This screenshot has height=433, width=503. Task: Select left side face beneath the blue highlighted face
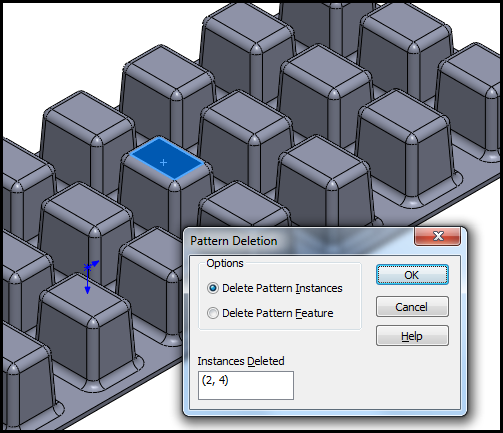coord(145,197)
